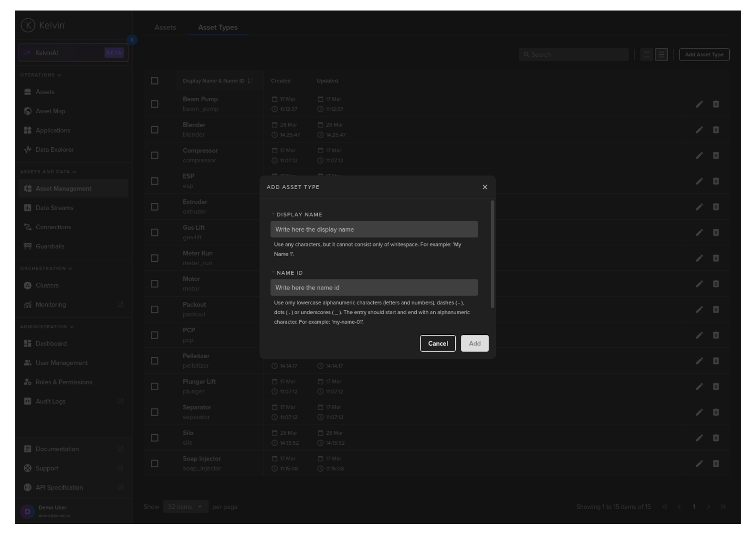Image resolution: width=756 pixels, height=535 pixels.
Task: Open the Asset Map sidebar item
Action: (x=50, y=111)
